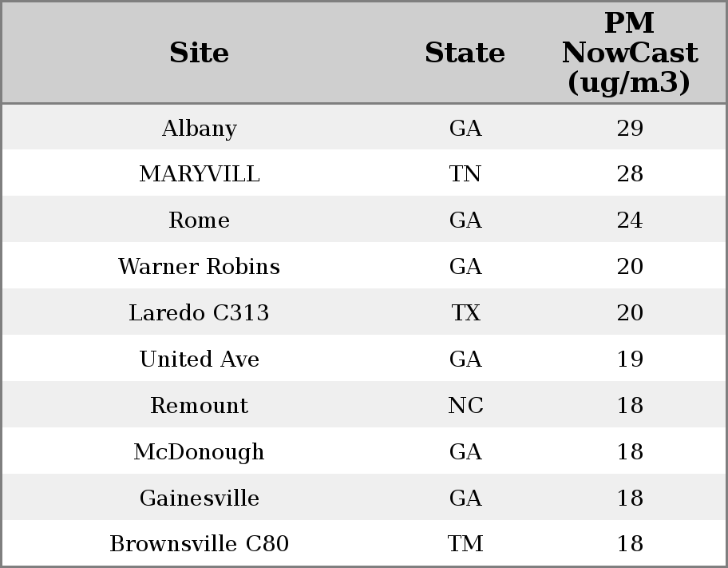The height and width of the screenshot is (568, 728).
Task: Select the Remount site cell
Action: point(200,405)
